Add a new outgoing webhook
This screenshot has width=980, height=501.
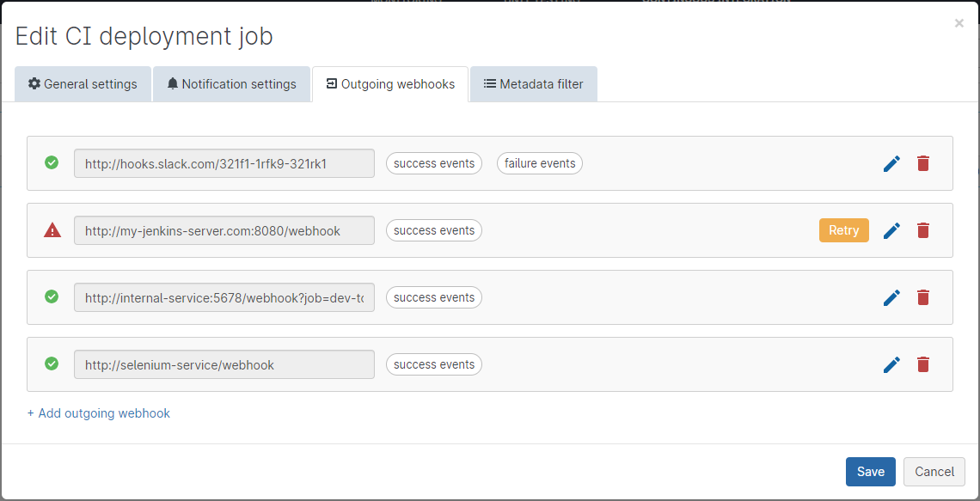click(99, 413)
